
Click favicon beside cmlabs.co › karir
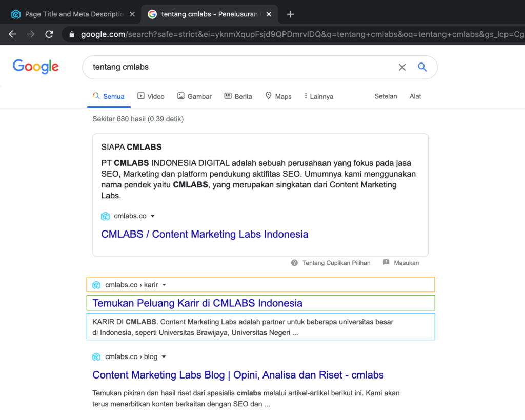96,285
